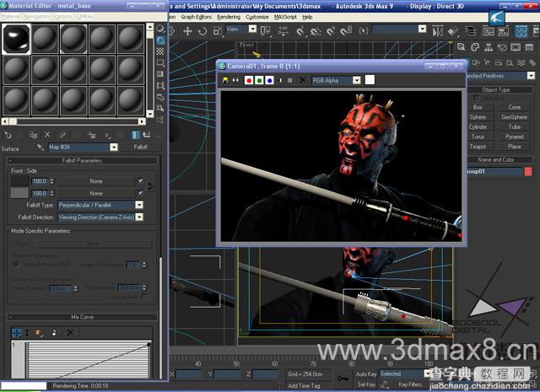Switch to the Display command panel icon
The image size is (540, 392).
(x=516, y=47)
